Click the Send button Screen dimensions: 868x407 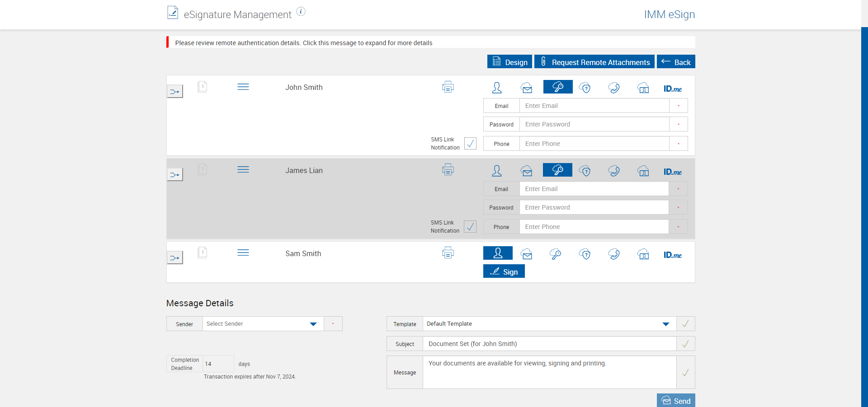676,401
